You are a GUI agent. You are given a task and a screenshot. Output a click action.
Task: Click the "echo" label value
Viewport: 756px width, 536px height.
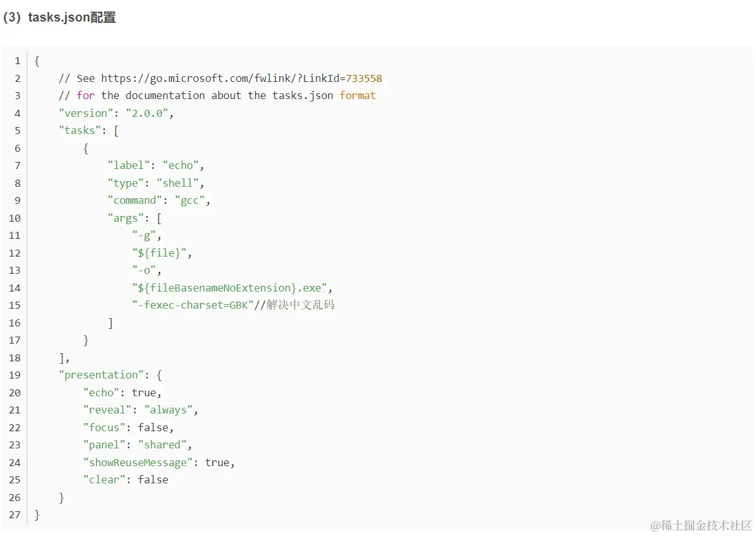tap(181, 165)
